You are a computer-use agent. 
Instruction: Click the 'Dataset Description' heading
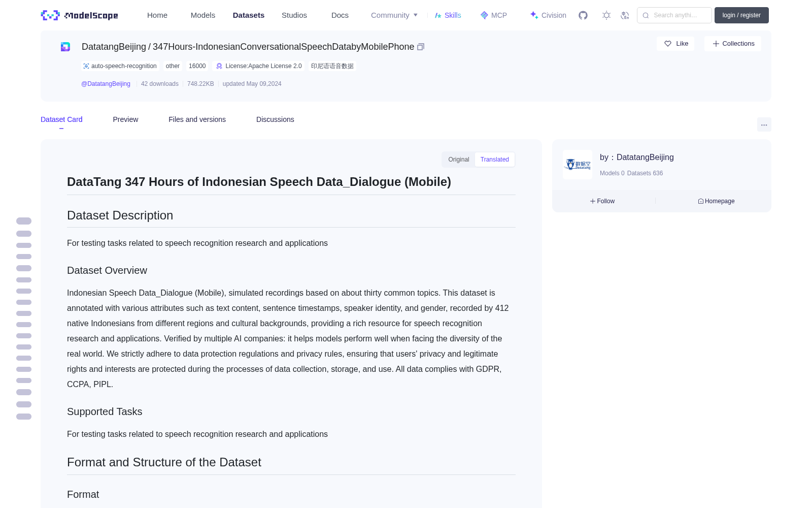(120, 215)
